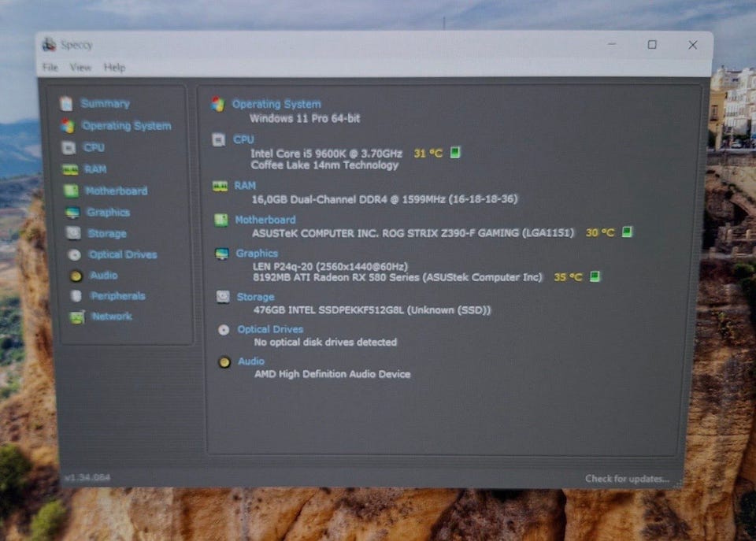Click the Motherboard icon in the summary panel
Viewport: 756px width, 541px height.
tap(221, 220)
